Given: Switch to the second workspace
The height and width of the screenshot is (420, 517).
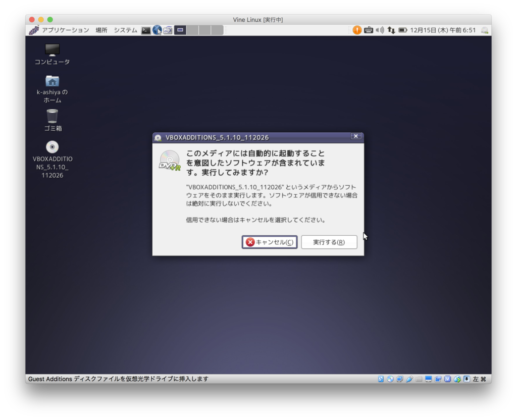Looking at the screenshot, I should tap(192, 30).
